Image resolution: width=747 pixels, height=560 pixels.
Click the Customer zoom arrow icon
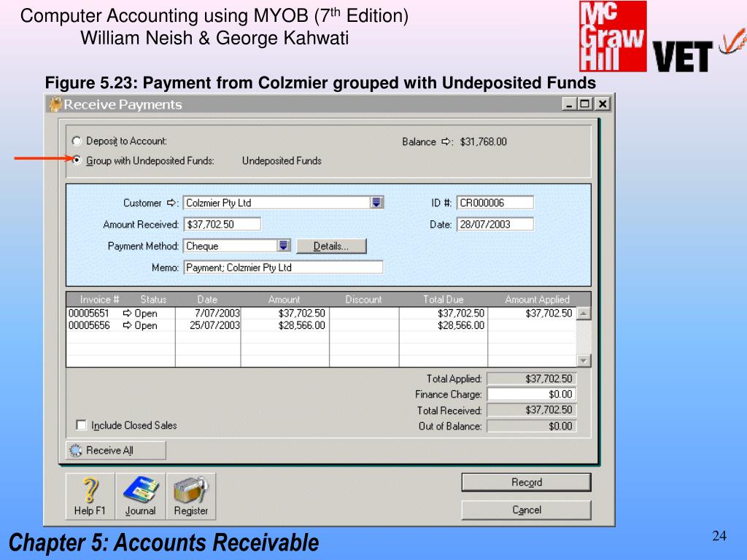[x=171, y=203]
